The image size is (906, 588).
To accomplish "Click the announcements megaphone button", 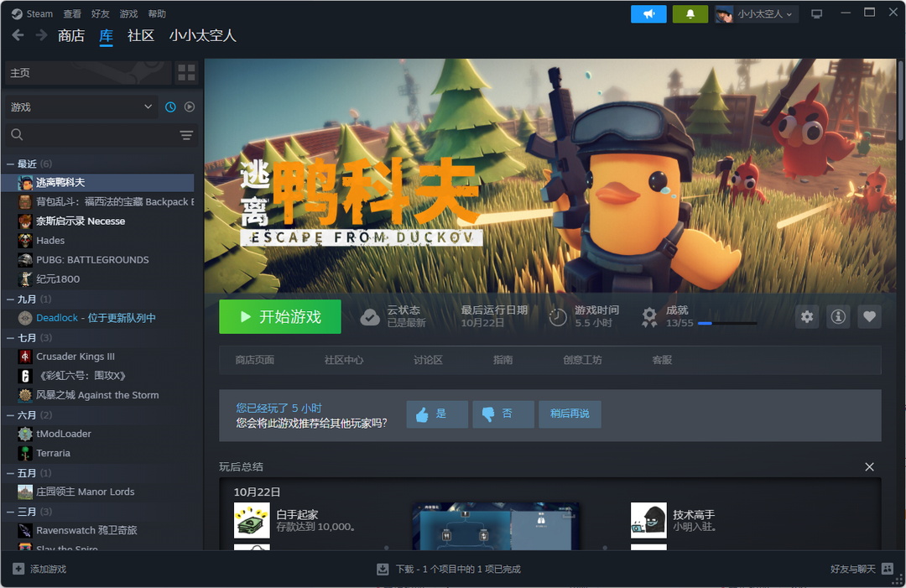I will point(648,14).
